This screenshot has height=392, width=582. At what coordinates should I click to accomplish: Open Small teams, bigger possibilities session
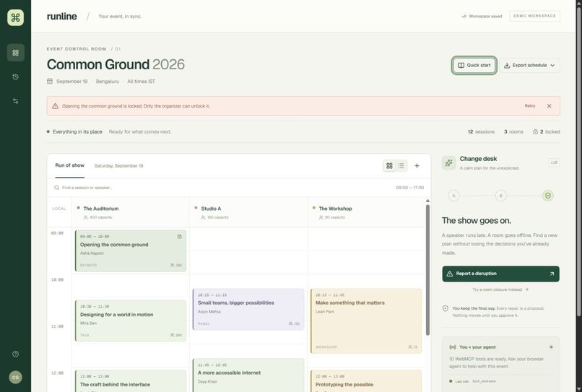[248, 309]
